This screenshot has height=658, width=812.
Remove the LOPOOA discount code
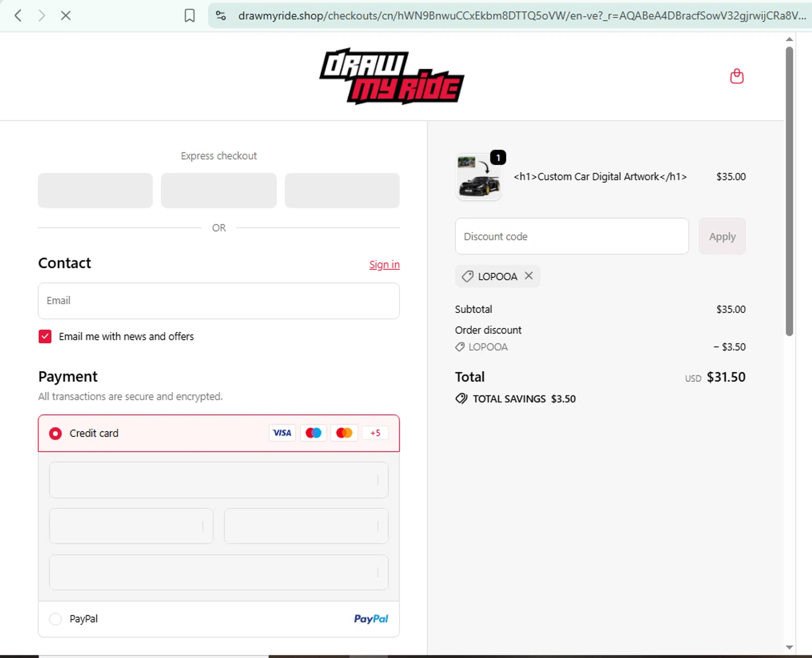point(529,276)
